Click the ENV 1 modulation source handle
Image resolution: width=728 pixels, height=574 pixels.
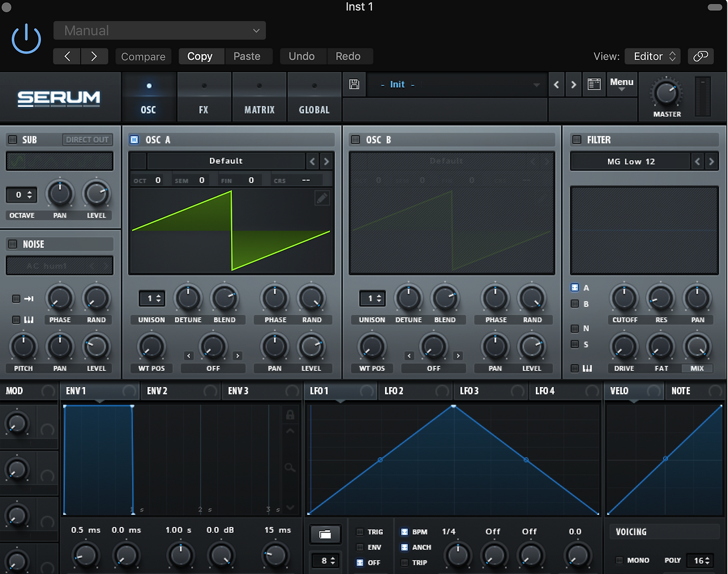pos(130,391)
